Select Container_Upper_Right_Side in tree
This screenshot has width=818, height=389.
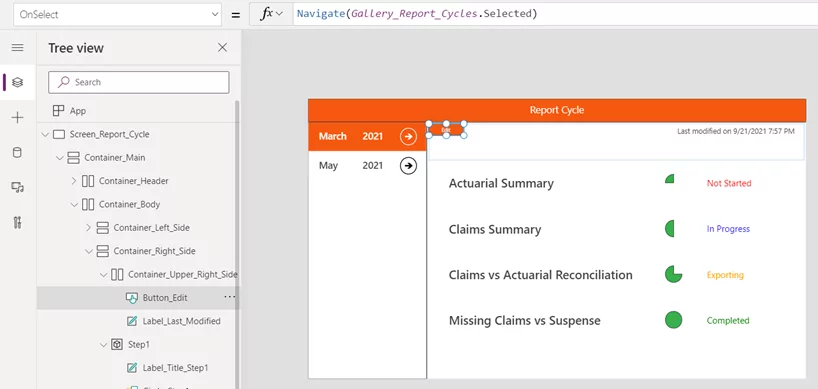[183, 275]
